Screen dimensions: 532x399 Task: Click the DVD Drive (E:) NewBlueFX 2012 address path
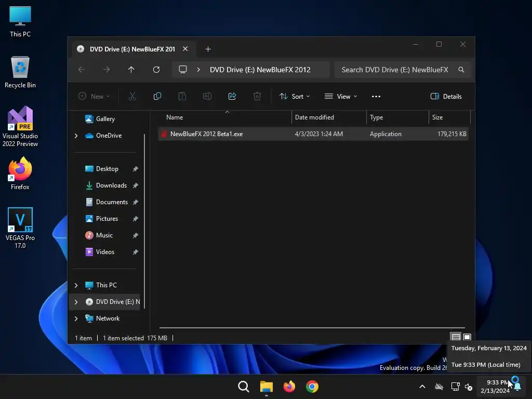click(260, 70)
